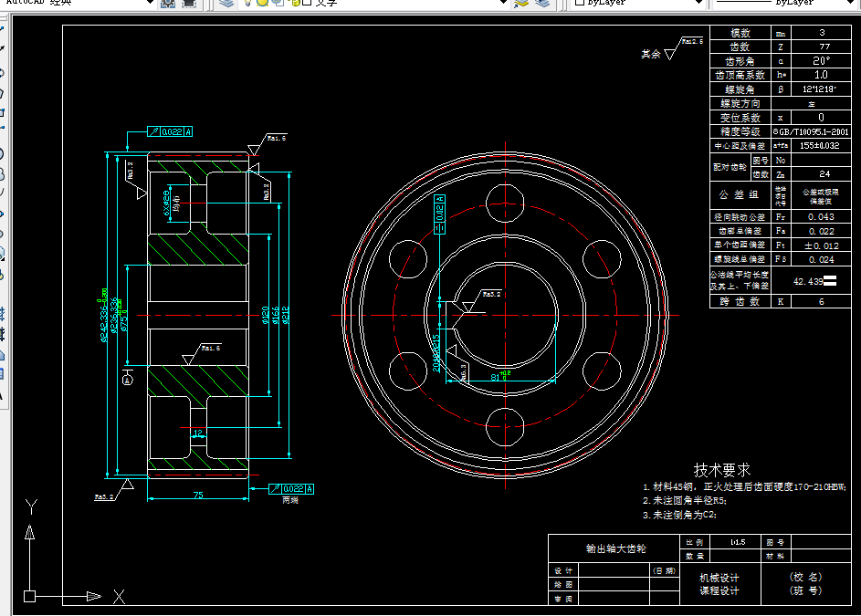The width and height of the screenshot is (861, 616).
Task: Toggle the layer freeze sun icon
Action: [x=262, y=3]
